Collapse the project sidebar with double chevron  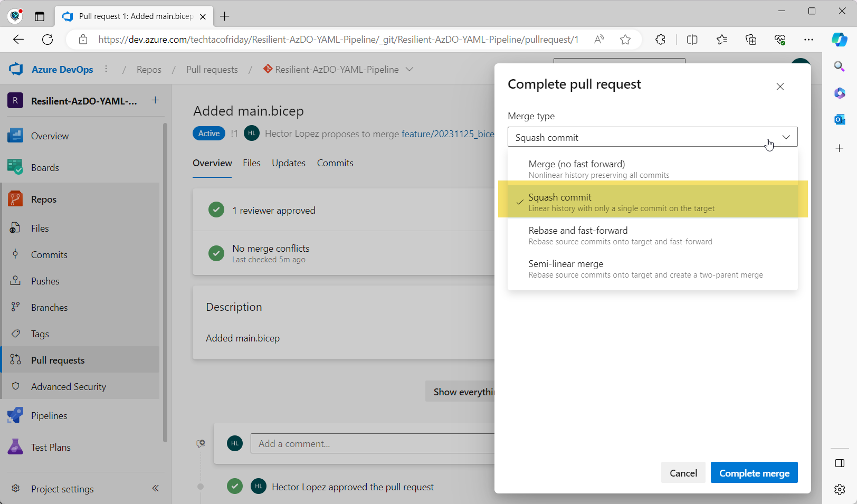156,488
